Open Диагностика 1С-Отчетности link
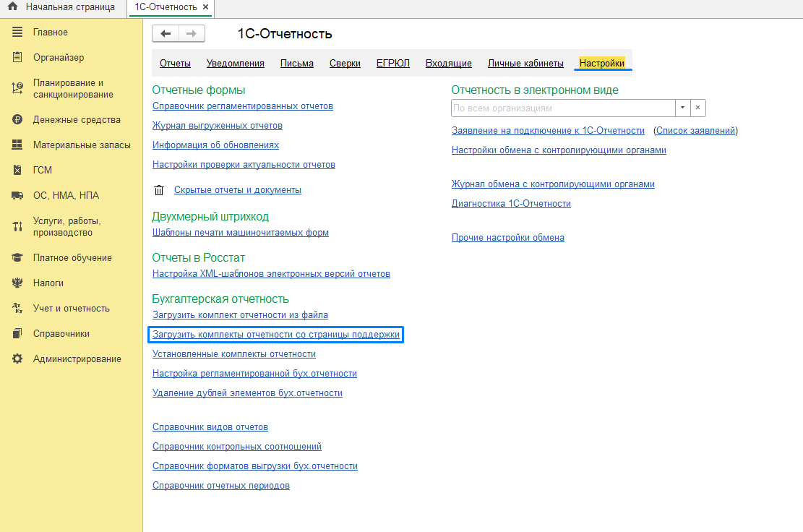Viewport: 803px width, 532px height. pos(511,204)
